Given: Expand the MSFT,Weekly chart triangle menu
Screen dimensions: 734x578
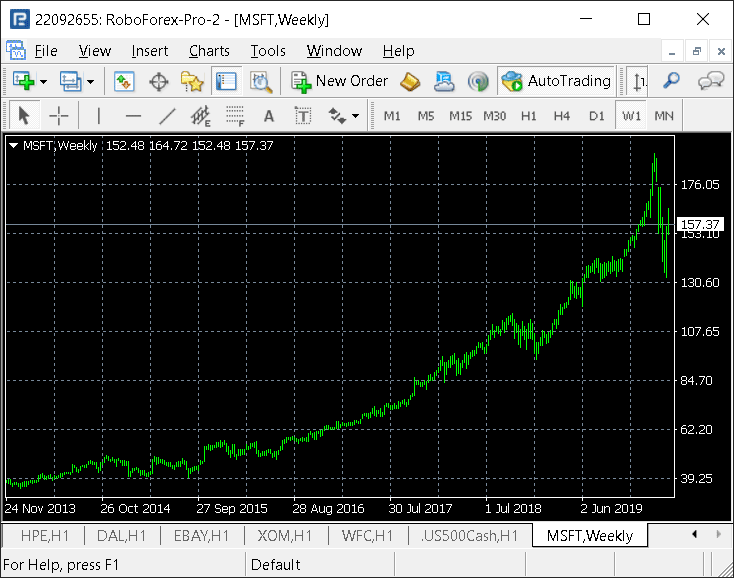Looking at the screenshot, I should (14, 146).
